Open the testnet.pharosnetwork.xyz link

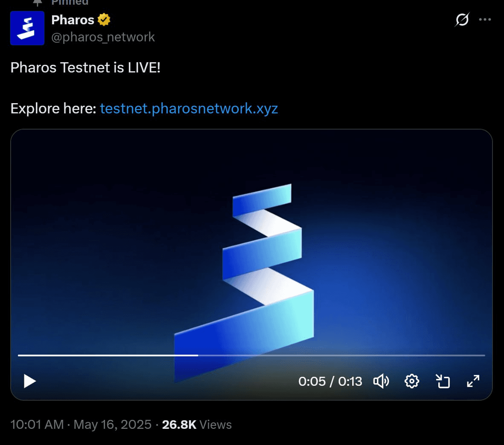tap(188, 108)
